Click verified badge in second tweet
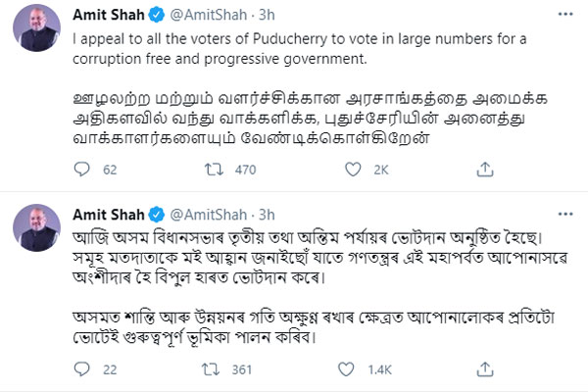588x392 pixels. [x=156, y=213]
